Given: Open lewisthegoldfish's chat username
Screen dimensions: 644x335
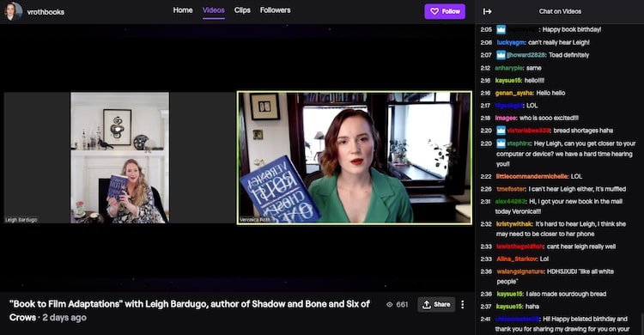Looking at the screenshot, I should click(x=519, y=247).
